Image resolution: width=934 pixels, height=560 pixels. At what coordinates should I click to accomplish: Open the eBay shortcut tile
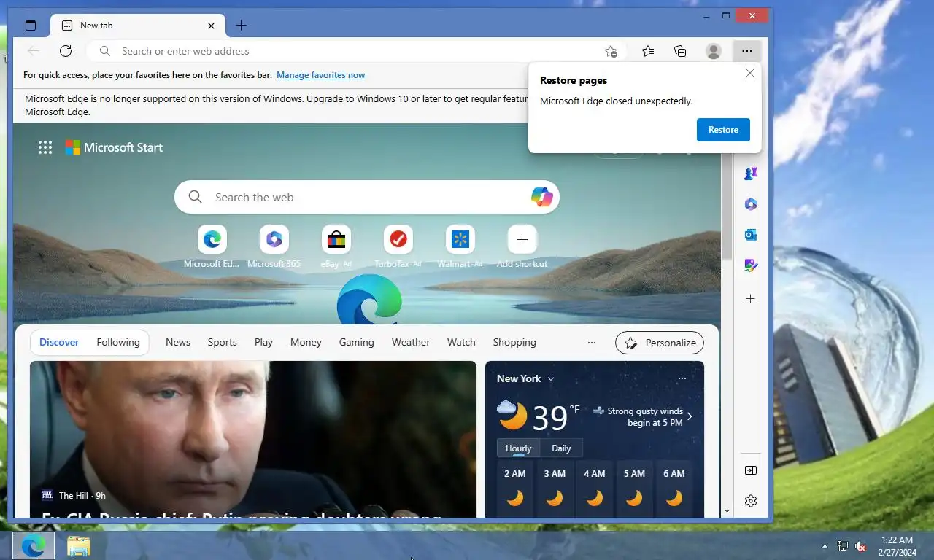336,246
